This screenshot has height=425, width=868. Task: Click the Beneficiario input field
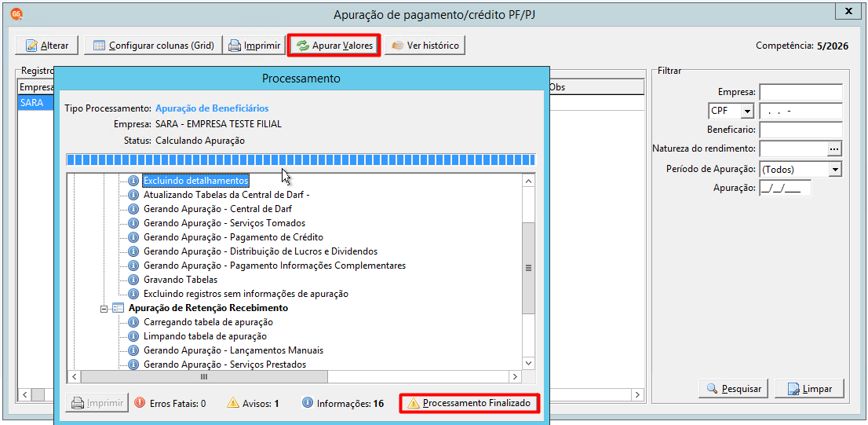[801, 130]
